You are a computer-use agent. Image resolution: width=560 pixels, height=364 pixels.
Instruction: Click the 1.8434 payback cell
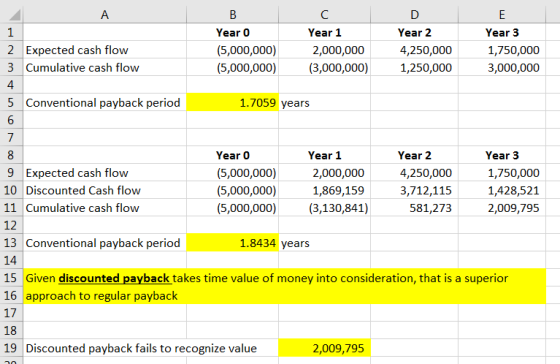(232, 243)
